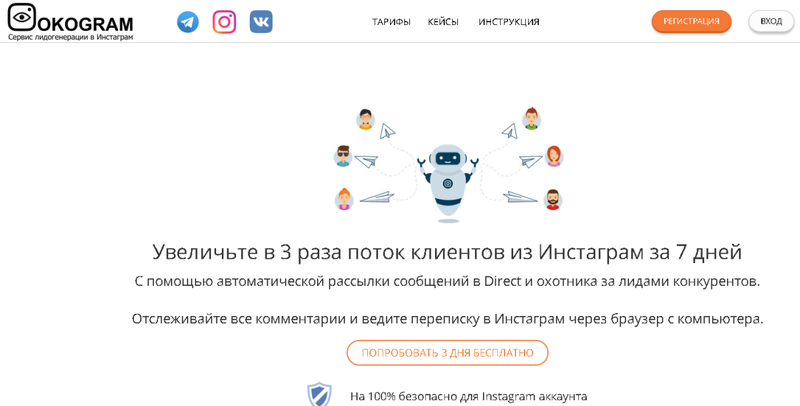This screenshot has width=800, height=406.
Task: Click the 100% безопасно для Instagram text
Action: [x=468, y=396]
